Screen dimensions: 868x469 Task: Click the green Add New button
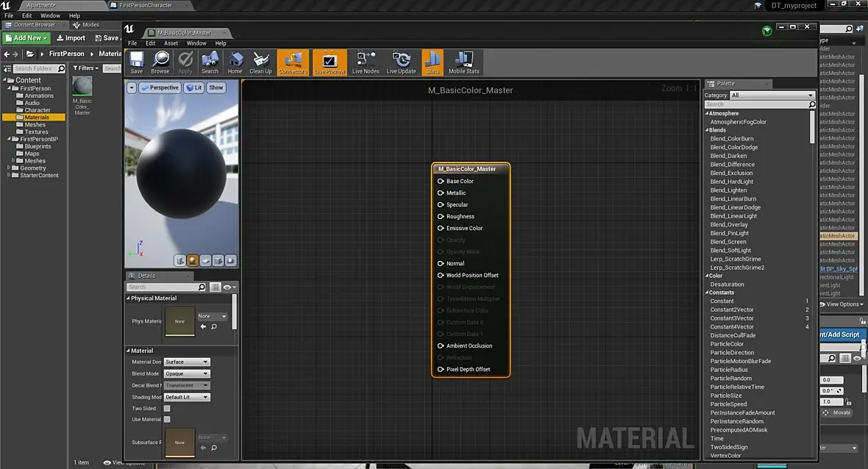26,37
